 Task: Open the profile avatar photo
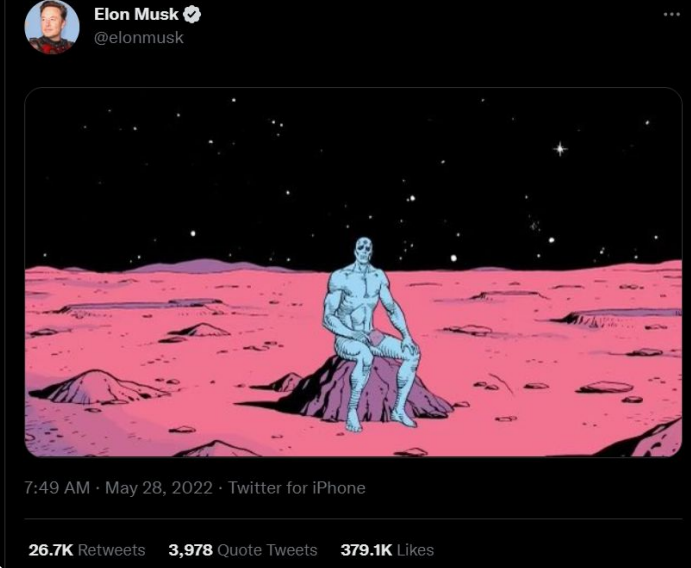click(x=52, y=27)
